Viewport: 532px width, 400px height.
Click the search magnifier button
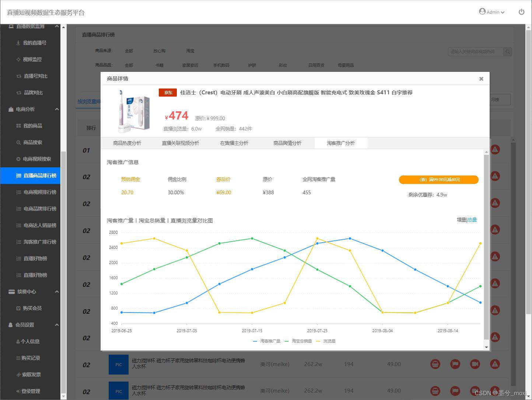click(x=508, y=52)
